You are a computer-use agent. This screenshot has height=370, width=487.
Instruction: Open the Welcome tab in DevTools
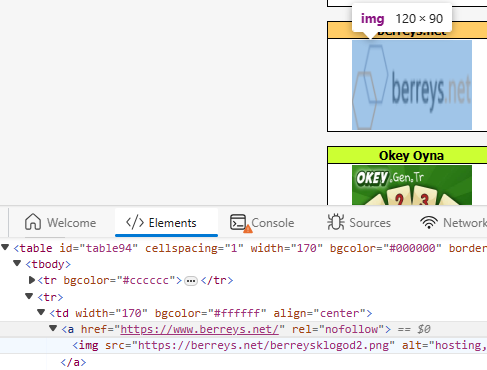60,223
